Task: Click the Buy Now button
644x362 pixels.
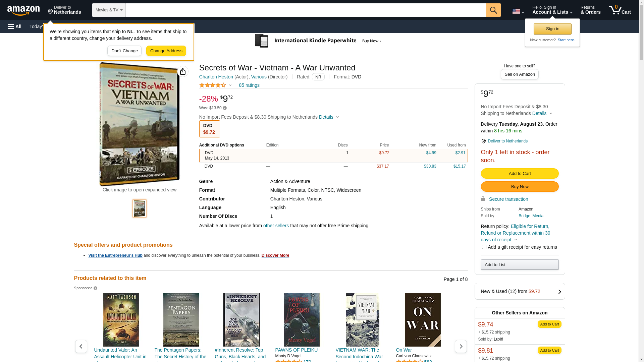Action: [x=520, y=187]
